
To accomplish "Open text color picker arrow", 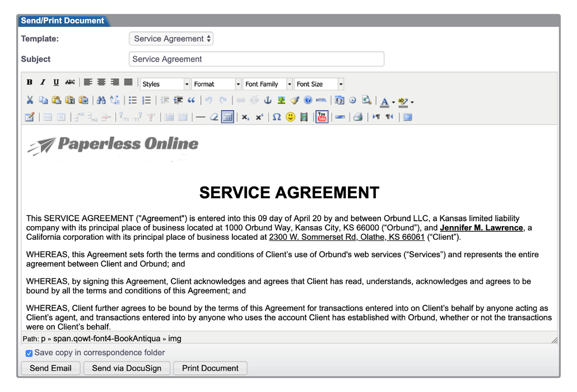I will tap(393, 102).
